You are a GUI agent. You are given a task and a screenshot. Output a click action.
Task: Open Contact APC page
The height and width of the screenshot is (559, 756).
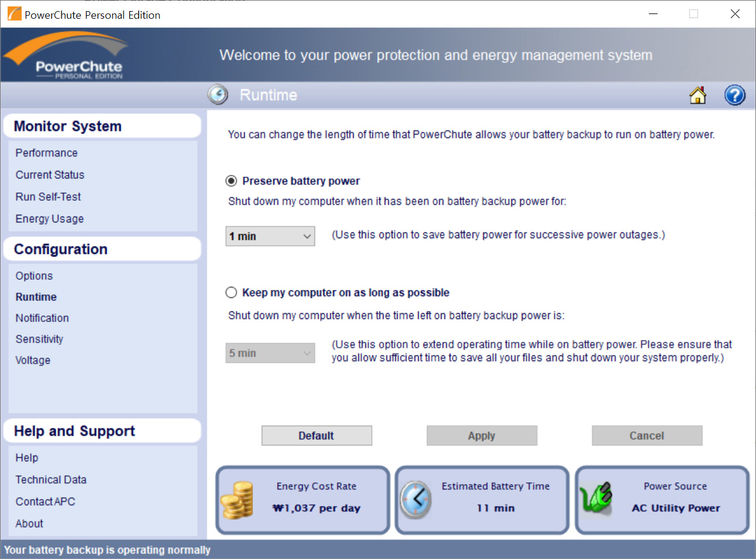tap(45, 502)
